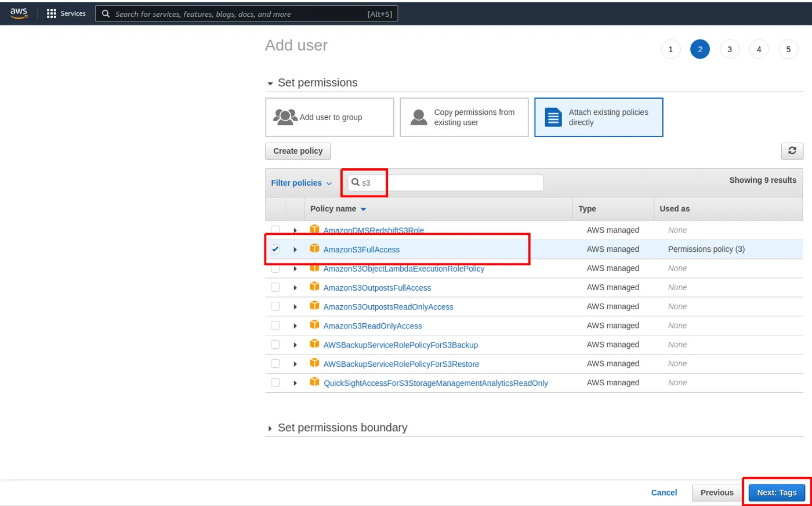Click the AWSBackupServiceRolePolicyForS3Restore box icon
The width and height of the screenshot is (812, 506).
(x=314, y=363)
